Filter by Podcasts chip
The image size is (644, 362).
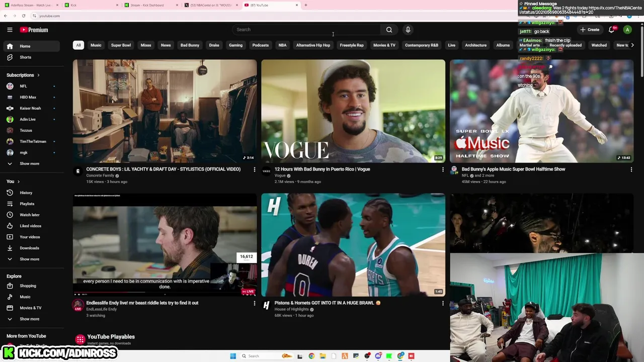click(x=260, y=45)
